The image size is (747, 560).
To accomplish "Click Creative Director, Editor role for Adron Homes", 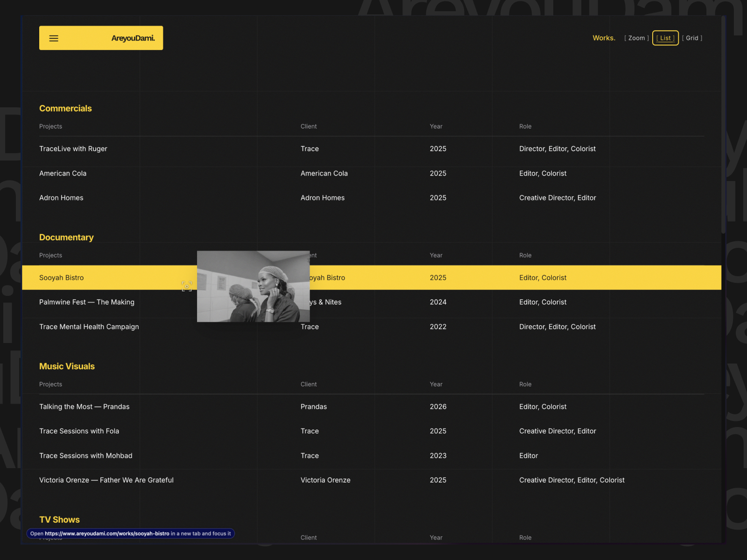I will point(557,198).
